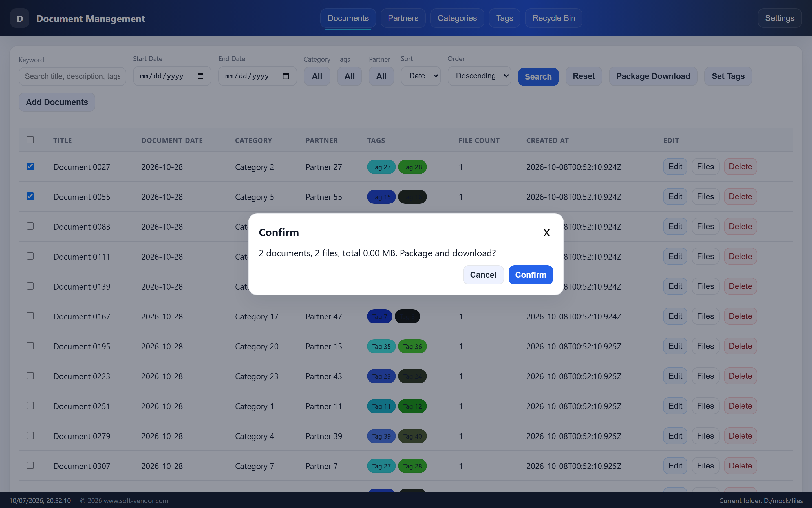Cancel the Confirm dialog
Screen dimensions: 812x508
point(483,275)
